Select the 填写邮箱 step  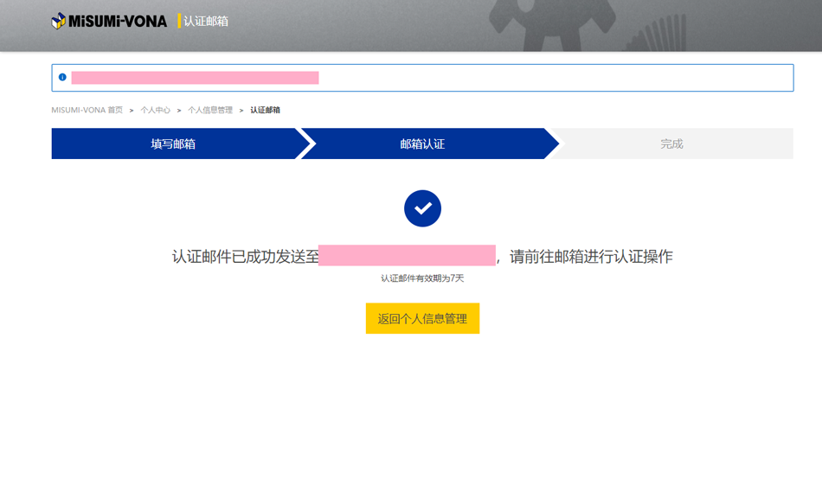[x=173, y=144]
